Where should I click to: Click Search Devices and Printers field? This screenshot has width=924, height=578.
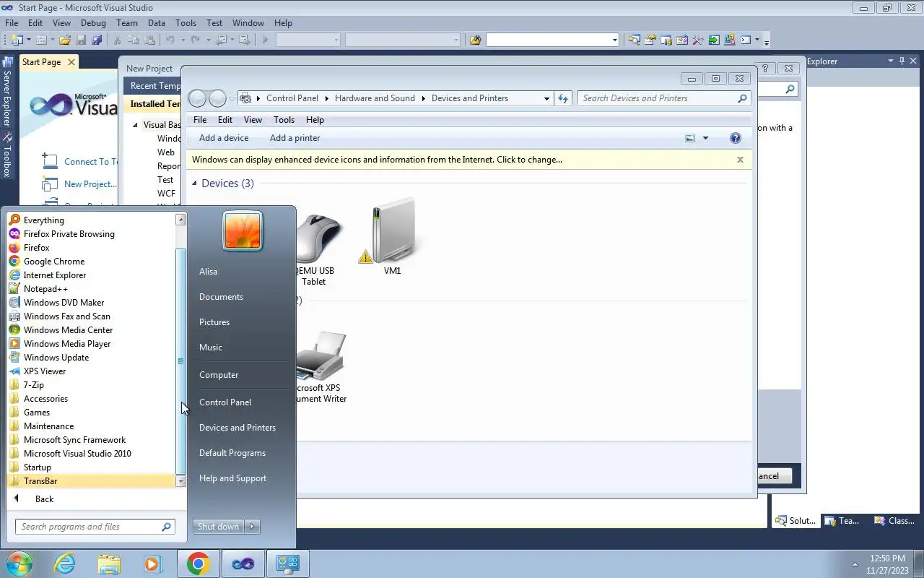(x=664, y=98)
